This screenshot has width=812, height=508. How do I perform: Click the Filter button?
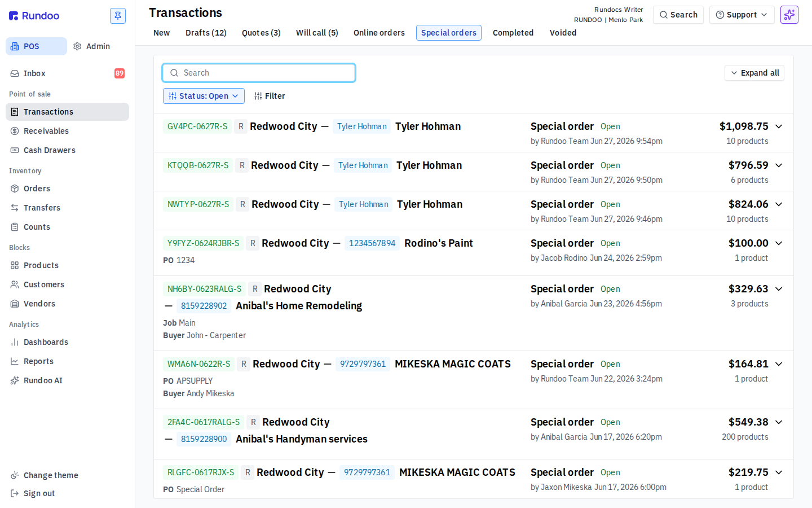point(270,96)
